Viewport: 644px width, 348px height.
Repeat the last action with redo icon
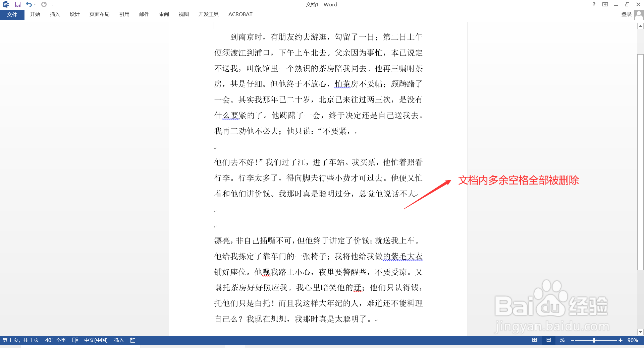[x=44, y=4]
